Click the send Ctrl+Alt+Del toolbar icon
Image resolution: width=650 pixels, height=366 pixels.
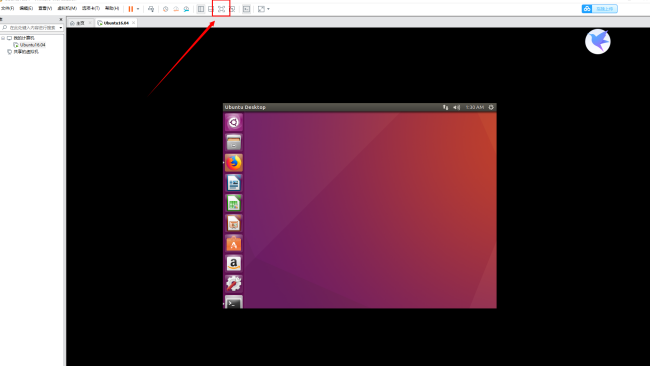(x=151, y=9)
